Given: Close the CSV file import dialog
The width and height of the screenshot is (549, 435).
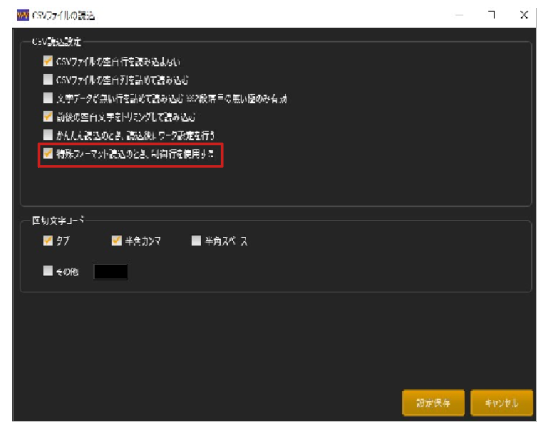Looking at the screenshot, I should (x=524, y=15).
